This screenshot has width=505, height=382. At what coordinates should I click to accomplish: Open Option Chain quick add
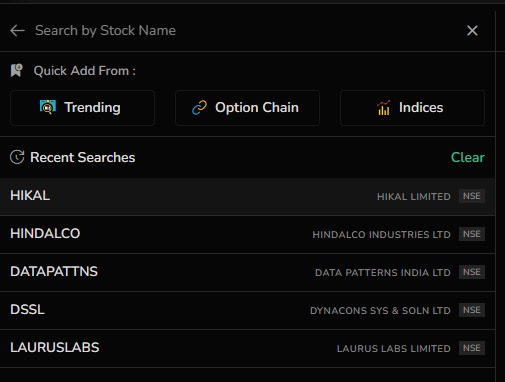point(247,108)
